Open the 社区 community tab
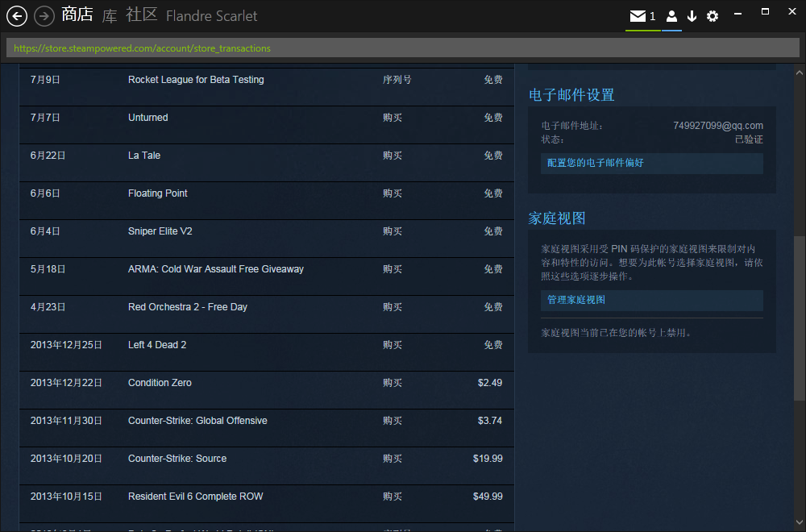 click(141, 15)
